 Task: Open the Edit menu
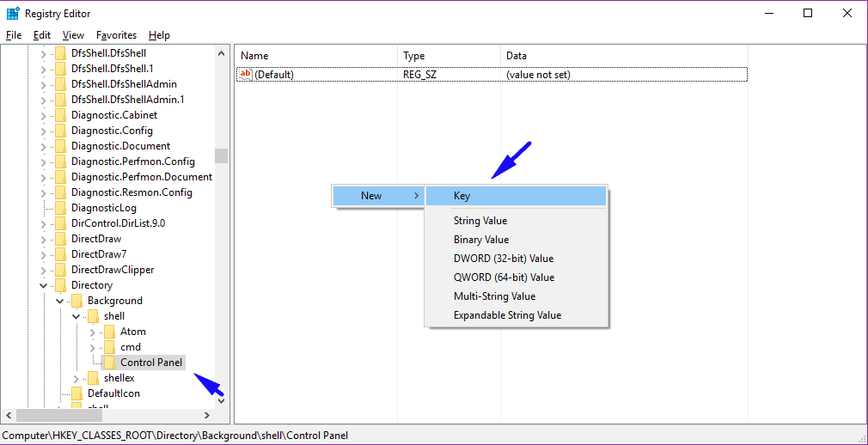point(42,35)
